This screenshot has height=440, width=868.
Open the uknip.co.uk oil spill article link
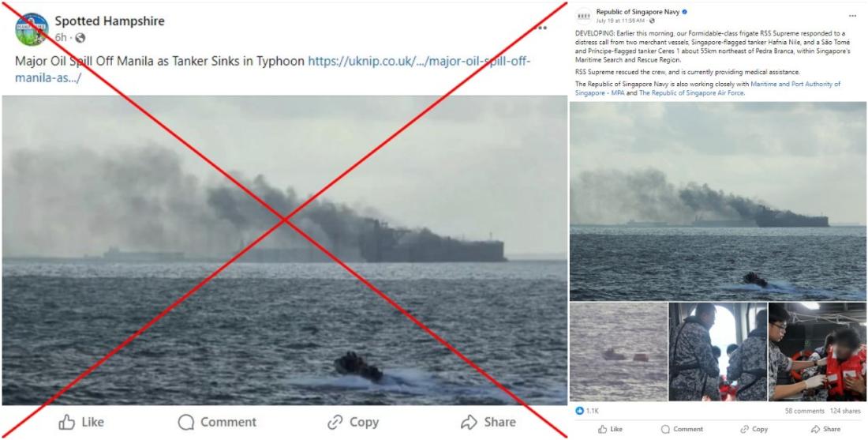click(272, 70)
